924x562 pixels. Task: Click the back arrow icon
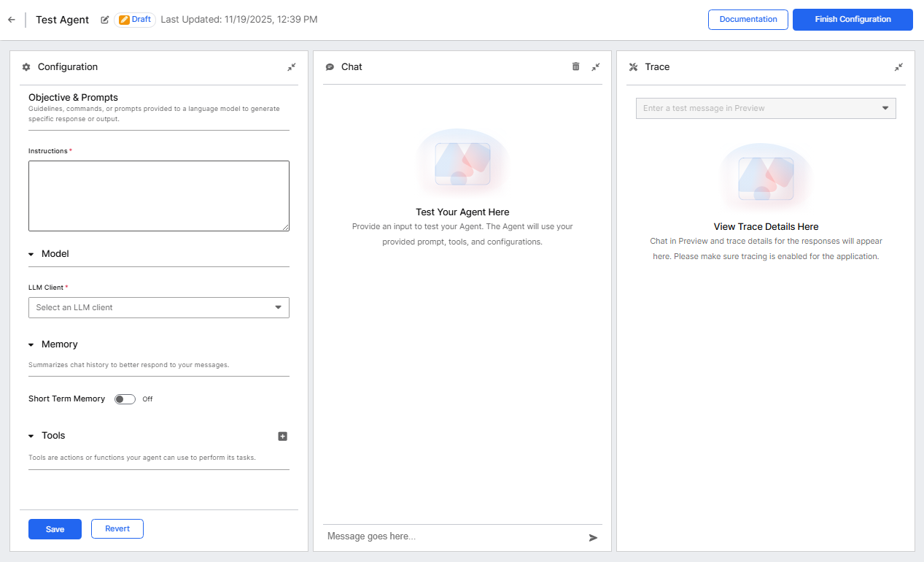tap(11, 20)
